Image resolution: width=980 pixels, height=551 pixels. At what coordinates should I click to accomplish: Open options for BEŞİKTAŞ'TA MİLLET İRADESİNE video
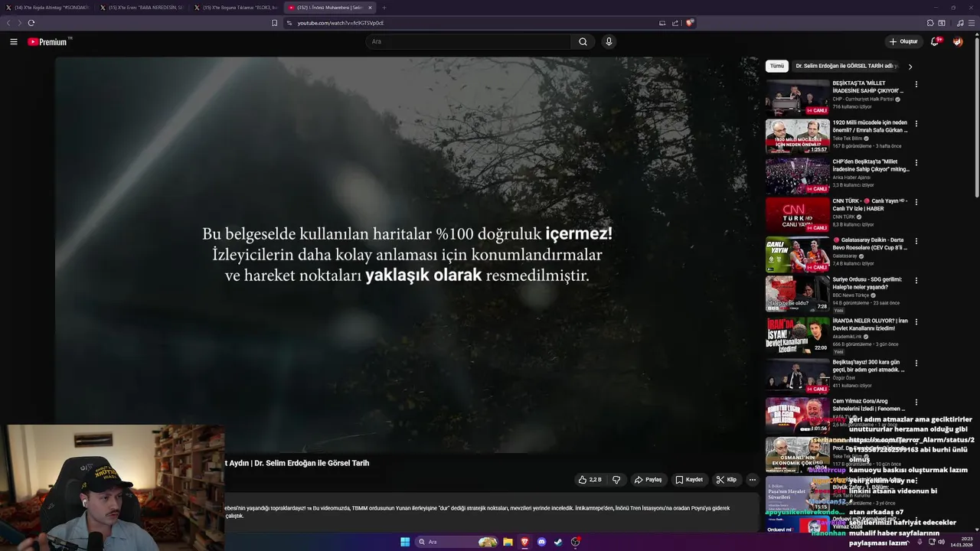916,84
